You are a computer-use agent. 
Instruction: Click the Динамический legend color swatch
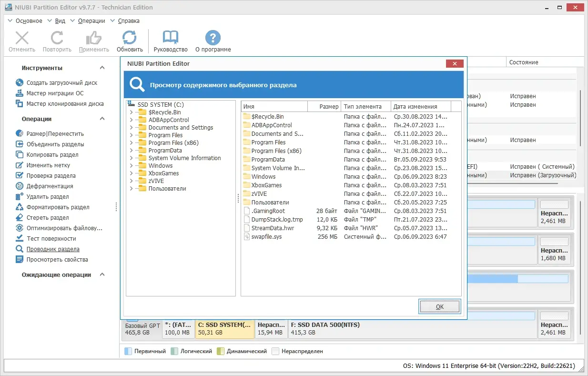(x=220, y=351)
